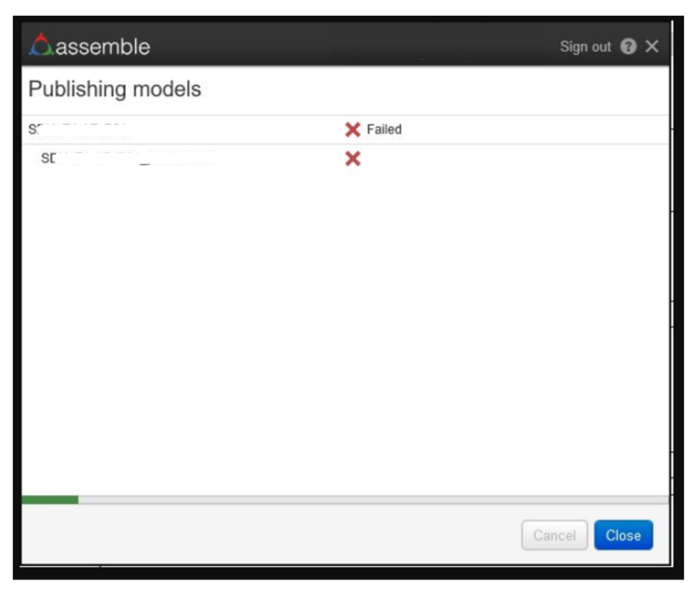Dismiss dialog with the header X icon

tap(652, 47)
